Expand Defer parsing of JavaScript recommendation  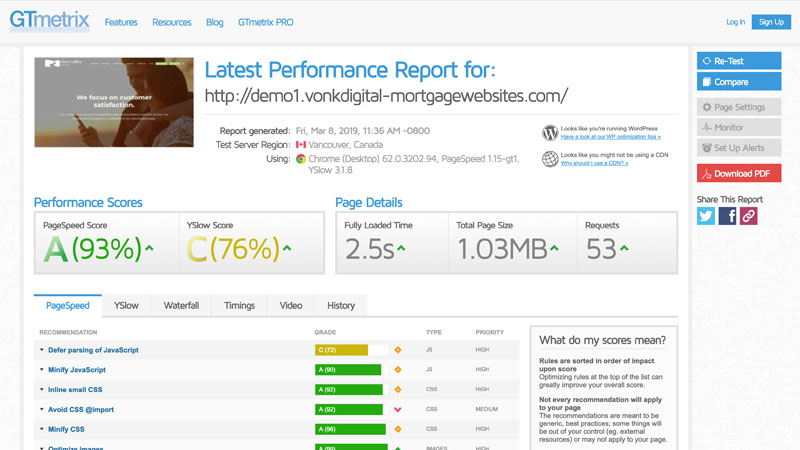[x=93, y=350]
